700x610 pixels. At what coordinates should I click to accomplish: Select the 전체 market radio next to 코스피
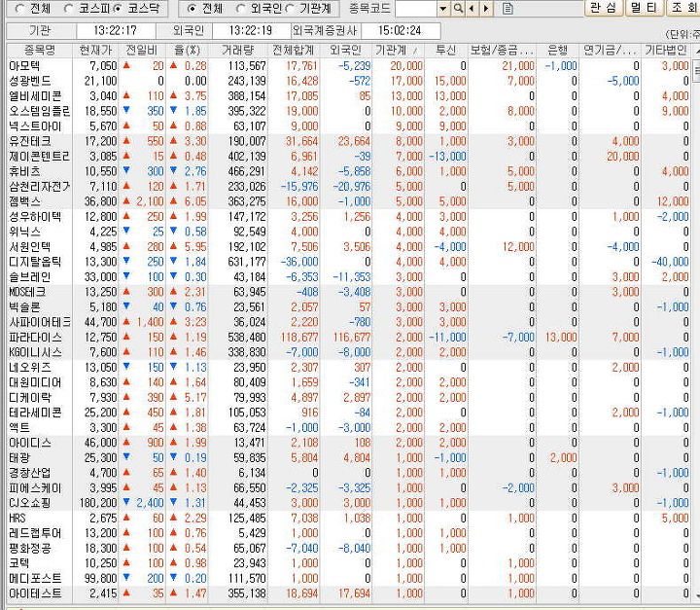(20, 9)
